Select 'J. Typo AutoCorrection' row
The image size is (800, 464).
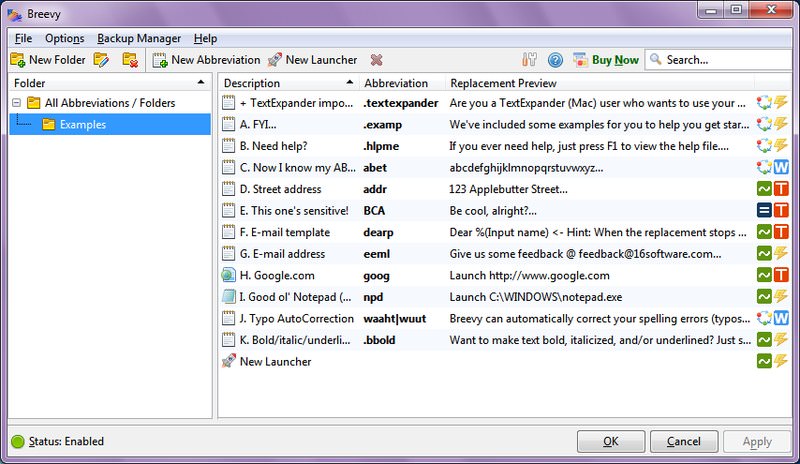click(x=505, y=319)
